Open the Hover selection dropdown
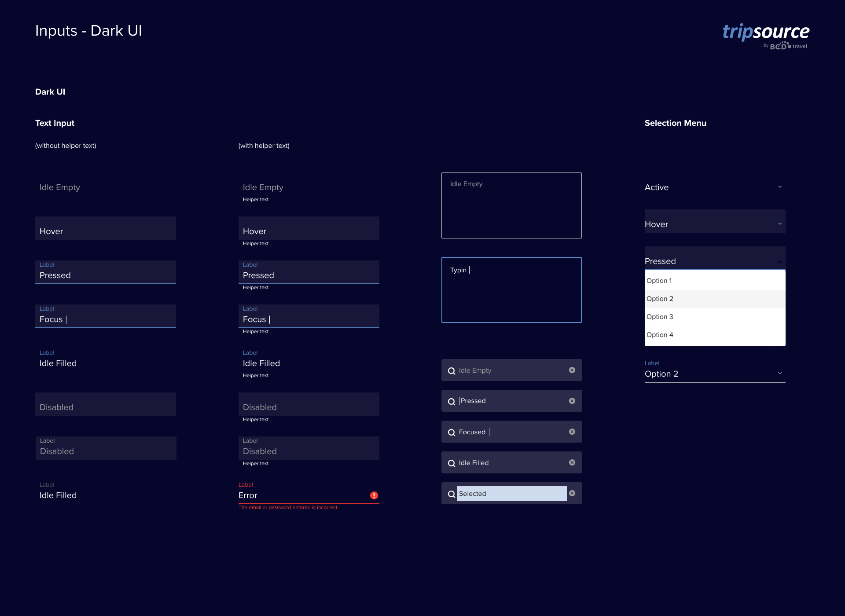This screenshot has height=616, width=845. point(780,224)
